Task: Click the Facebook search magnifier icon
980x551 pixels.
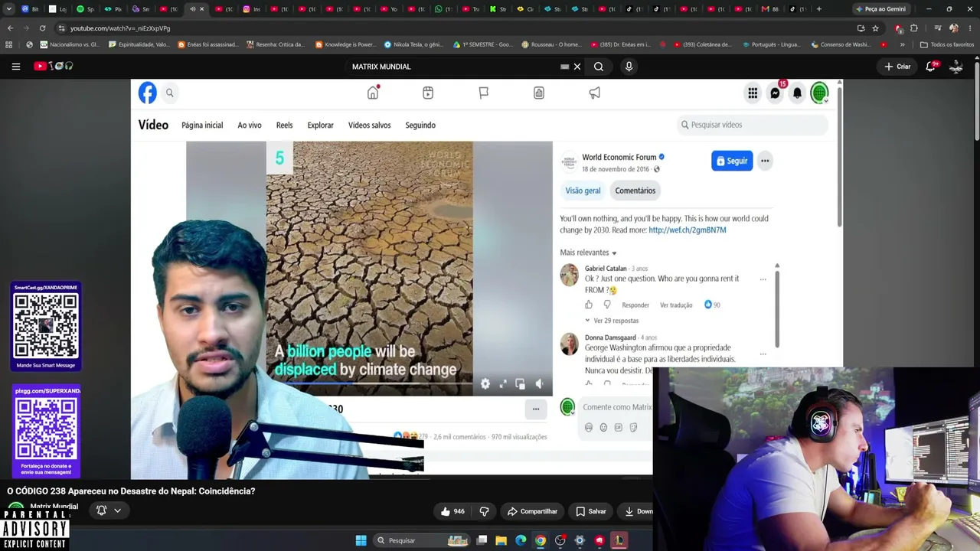Action: tap(170, 93)
